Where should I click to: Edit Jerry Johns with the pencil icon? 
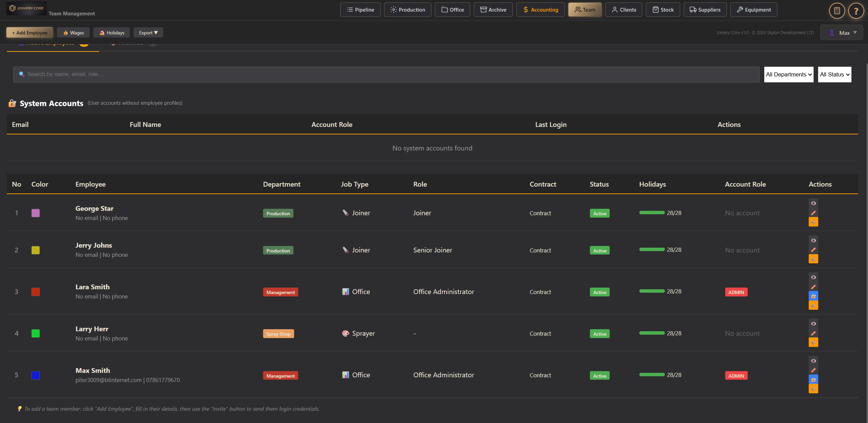pos(813,250)
